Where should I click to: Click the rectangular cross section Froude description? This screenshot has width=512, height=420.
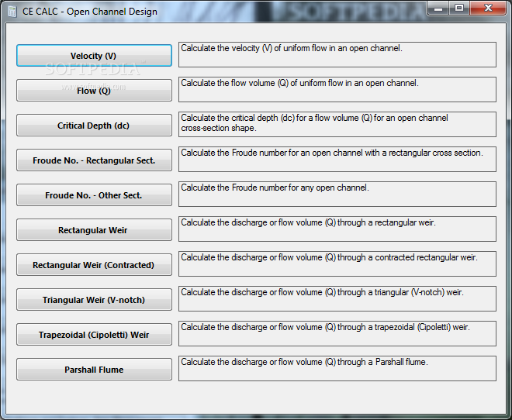click(337, 159)
